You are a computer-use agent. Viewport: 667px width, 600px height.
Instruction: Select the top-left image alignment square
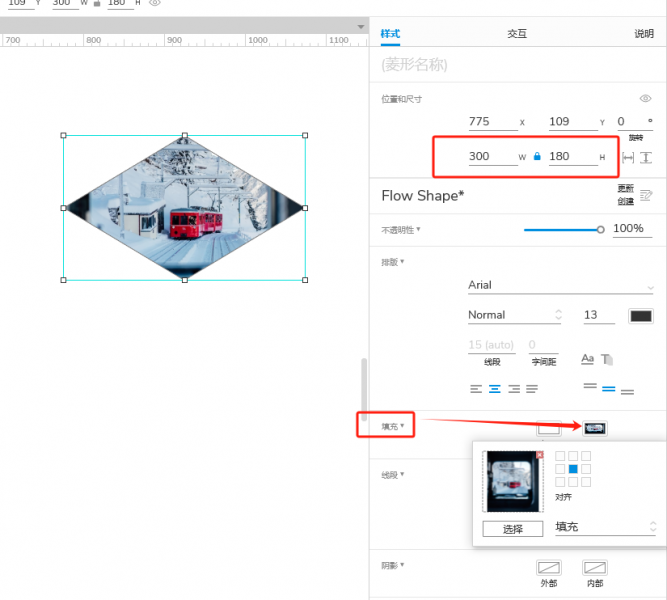click(560, 456)
